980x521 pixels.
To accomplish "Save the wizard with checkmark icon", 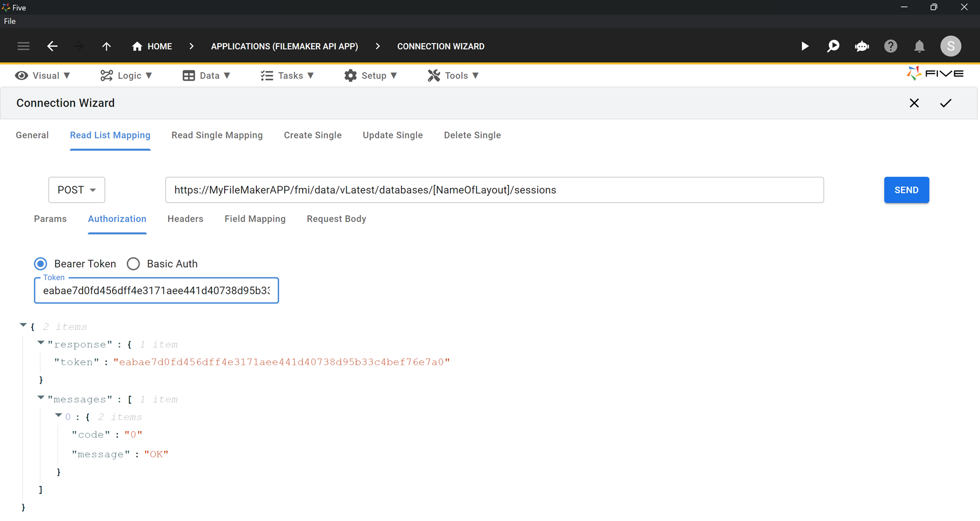I will pos(946,103).
